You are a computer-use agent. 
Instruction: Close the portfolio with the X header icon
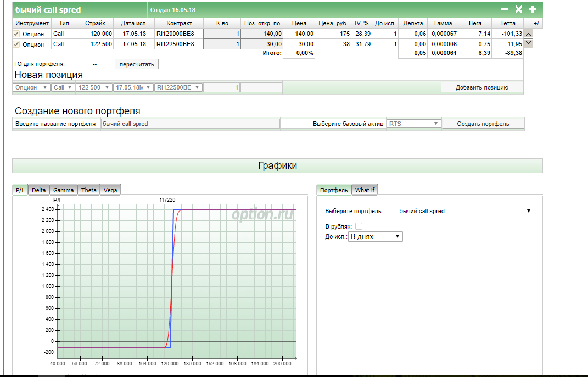518,9
